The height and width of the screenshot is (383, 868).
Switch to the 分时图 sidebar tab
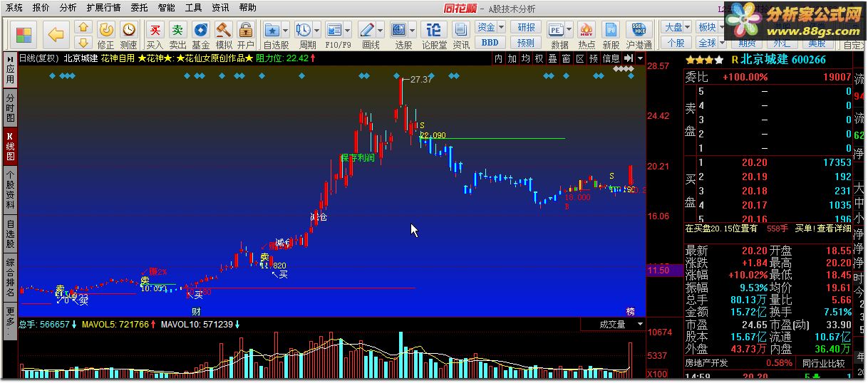tap(10, 108)
